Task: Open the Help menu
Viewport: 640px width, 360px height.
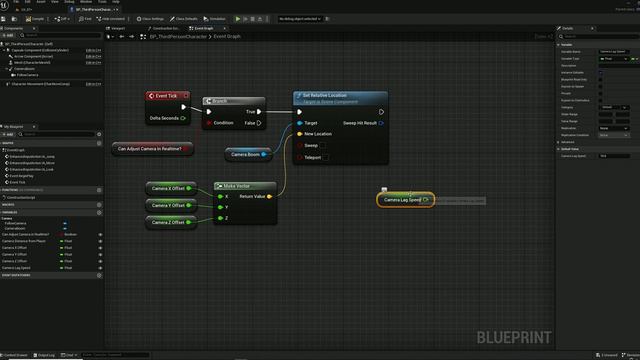Action: tap(116, 2)
